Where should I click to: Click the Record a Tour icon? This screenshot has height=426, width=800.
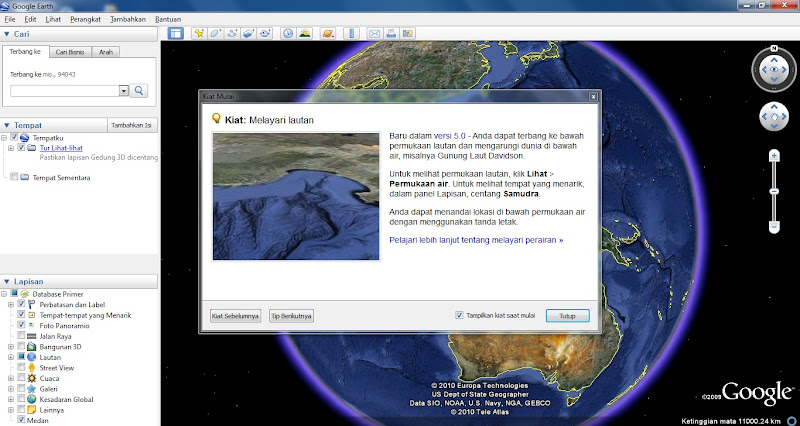(x=265, y=34)
